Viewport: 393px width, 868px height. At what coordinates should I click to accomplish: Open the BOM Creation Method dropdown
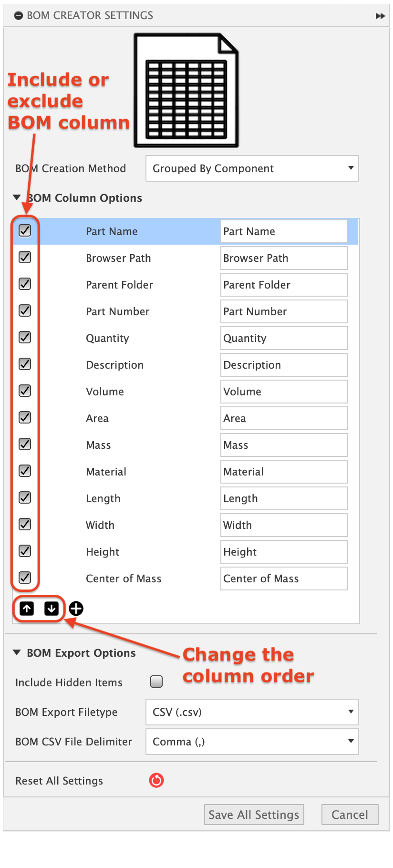pyautogui.click(x=252, y=168)
